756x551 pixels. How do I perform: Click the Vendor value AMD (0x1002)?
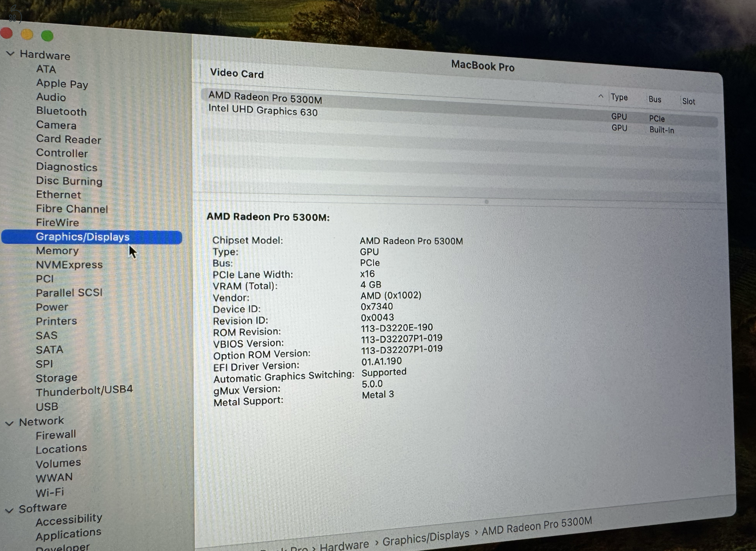click(391, 295)
